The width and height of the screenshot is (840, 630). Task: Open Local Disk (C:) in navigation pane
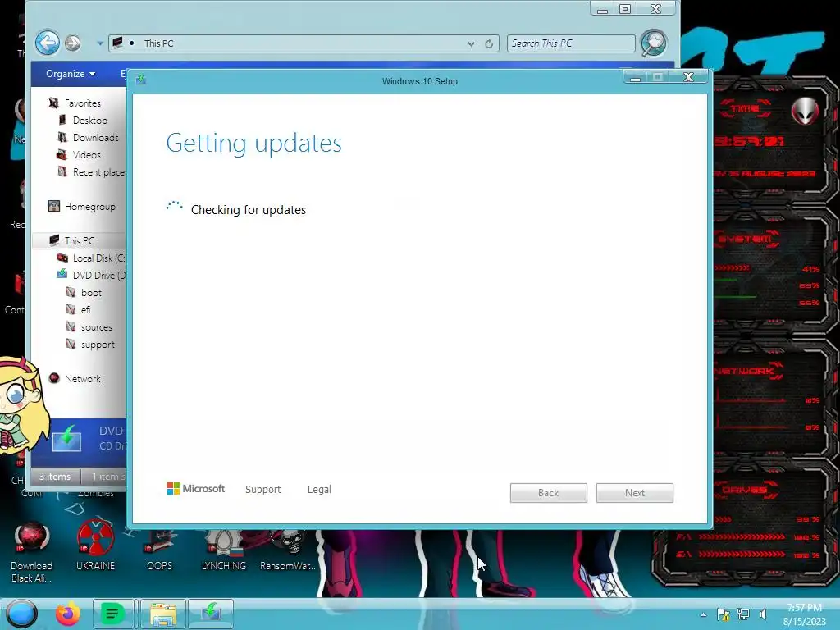pos(99,258)
